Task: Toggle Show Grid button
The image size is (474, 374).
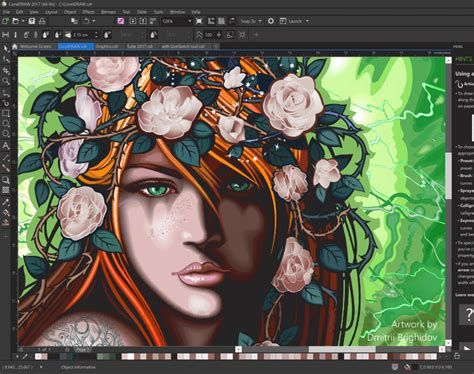Action: tap(221, 21)
